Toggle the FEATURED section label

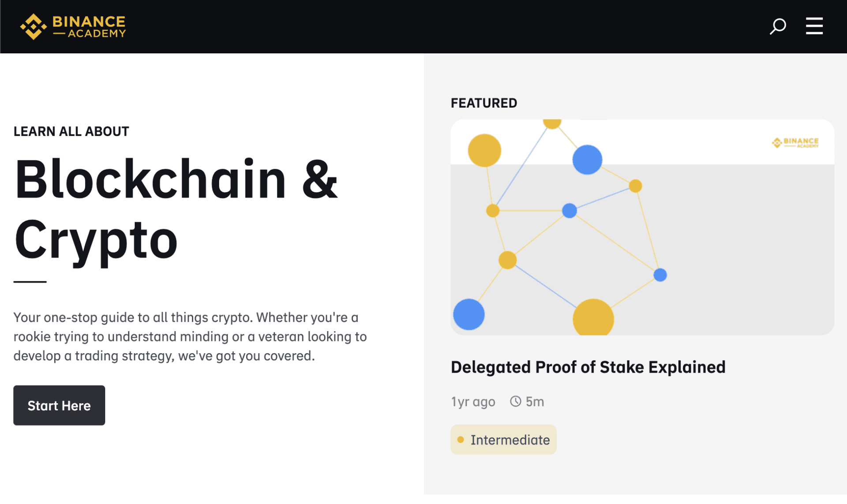(484, 103)
